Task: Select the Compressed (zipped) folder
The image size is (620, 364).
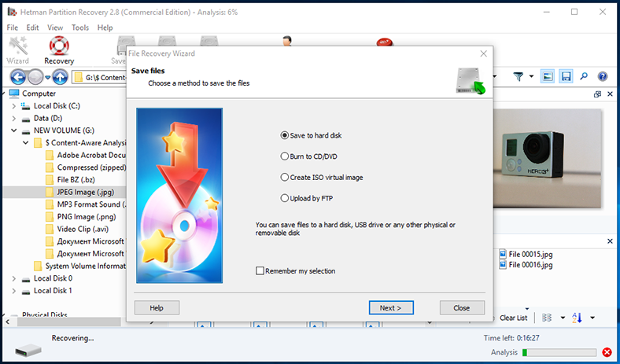Action: pos(86,167)
